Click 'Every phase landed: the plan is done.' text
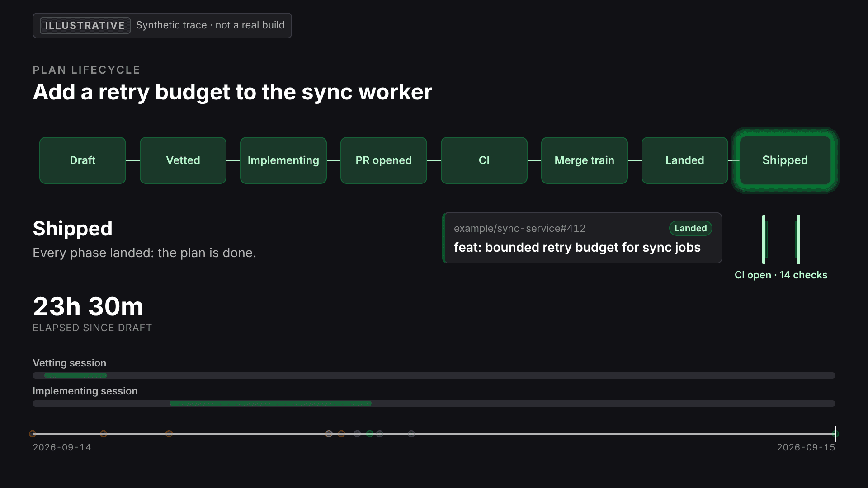This screenshot has width=868, height=488. click(x=144, y=253)
